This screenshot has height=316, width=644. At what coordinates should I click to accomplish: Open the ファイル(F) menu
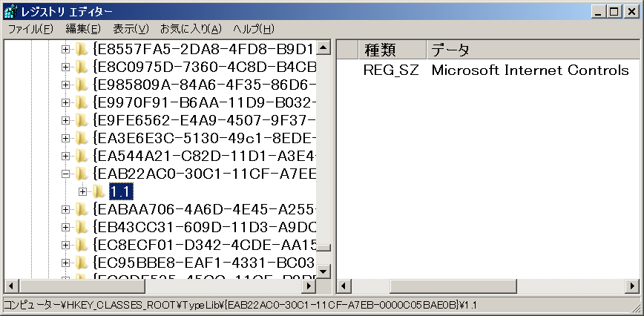pyautogui.click(x=31, y=29)
